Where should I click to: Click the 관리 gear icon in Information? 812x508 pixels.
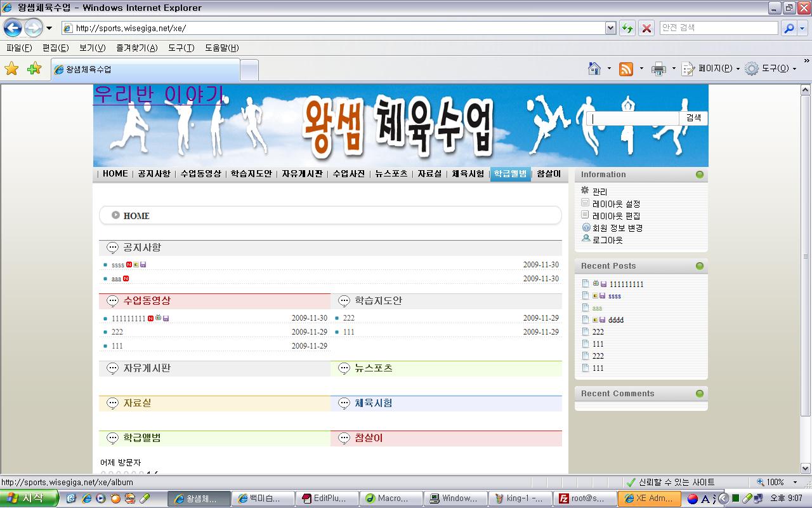pos(585,190)
